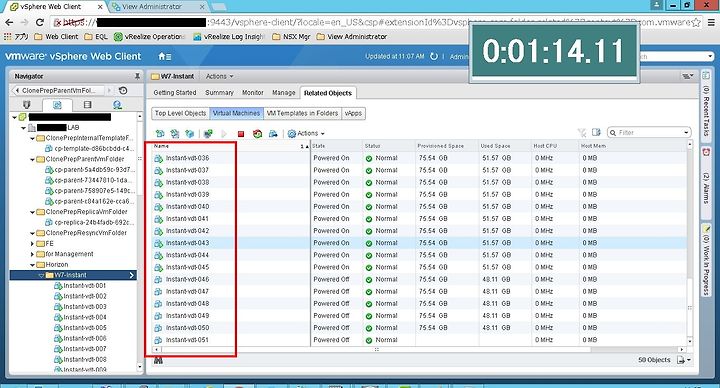Show vApps list
This screenshot has height=388, width=720.
353,113
